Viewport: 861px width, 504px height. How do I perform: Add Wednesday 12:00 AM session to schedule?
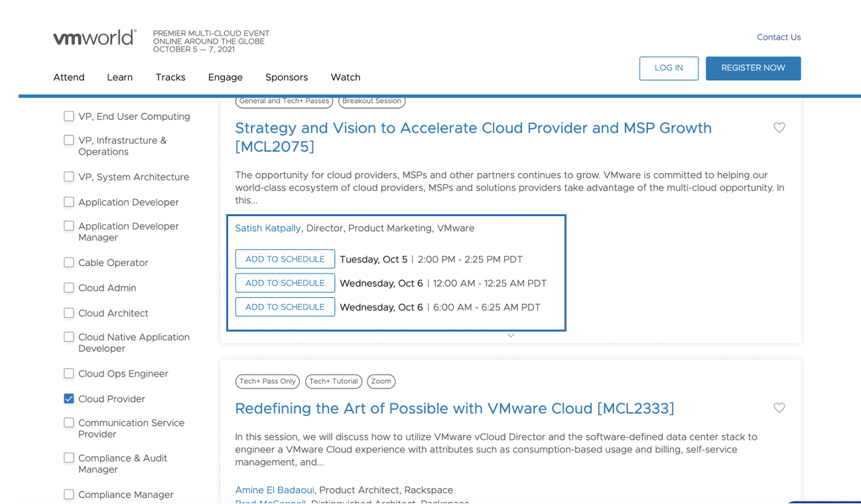pos(285,283)
